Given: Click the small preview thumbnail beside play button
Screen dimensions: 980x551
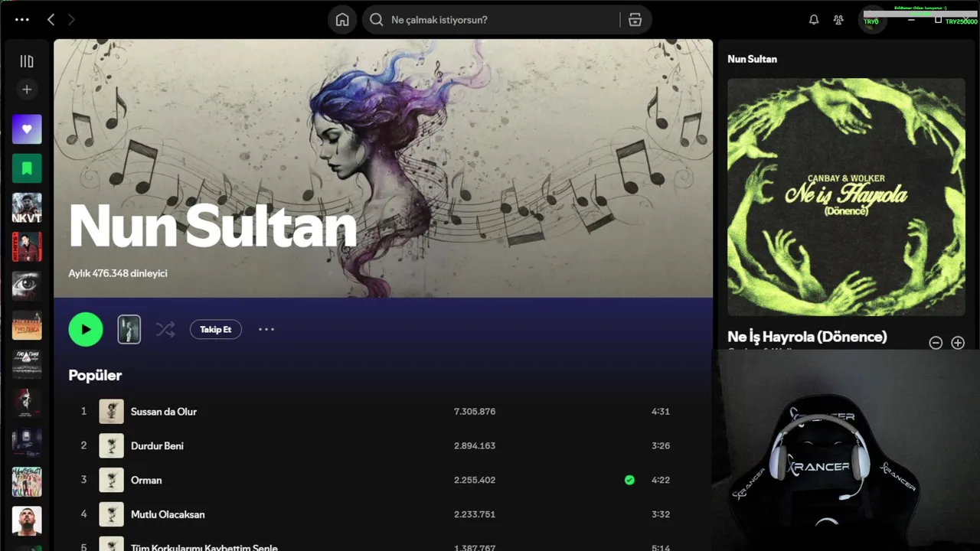Looking at the screenshot, I should pos(129,330).
